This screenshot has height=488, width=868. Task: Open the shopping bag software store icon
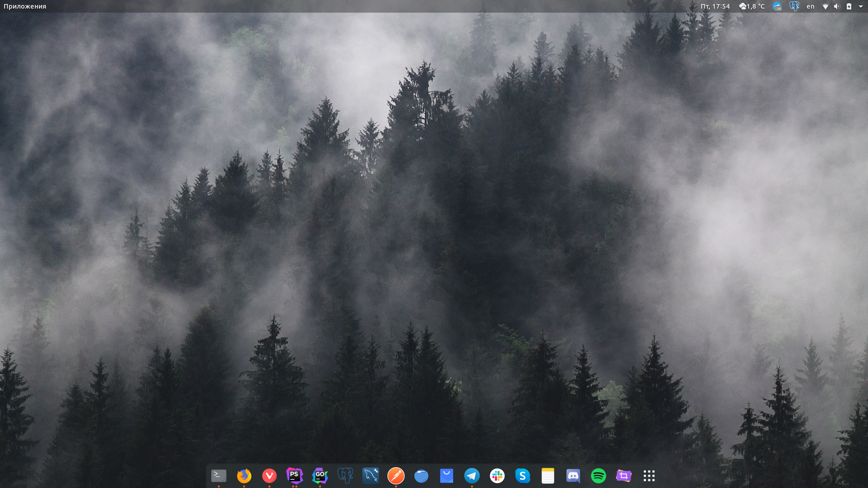tap(447, 475)
